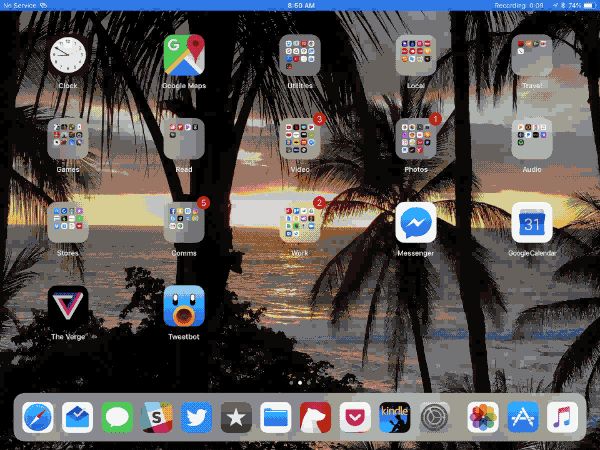Open Music app from the dock
Viewport: 600px width, 450px height.
562,417
